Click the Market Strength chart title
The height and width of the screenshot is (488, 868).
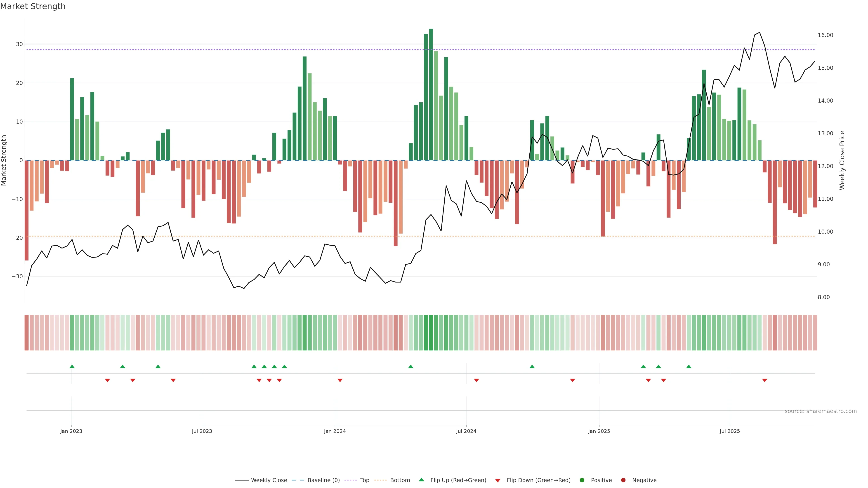click(x=33, y=6)
